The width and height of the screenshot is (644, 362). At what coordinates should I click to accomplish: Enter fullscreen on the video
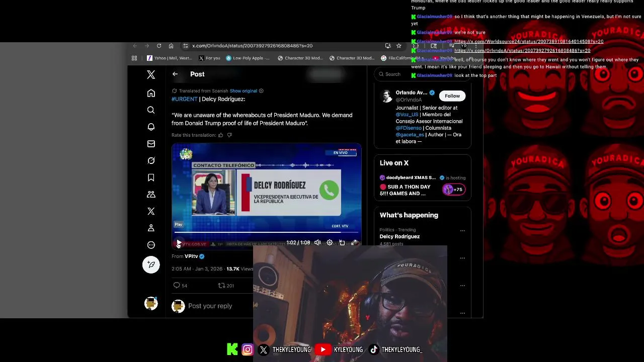click(354, 243)
